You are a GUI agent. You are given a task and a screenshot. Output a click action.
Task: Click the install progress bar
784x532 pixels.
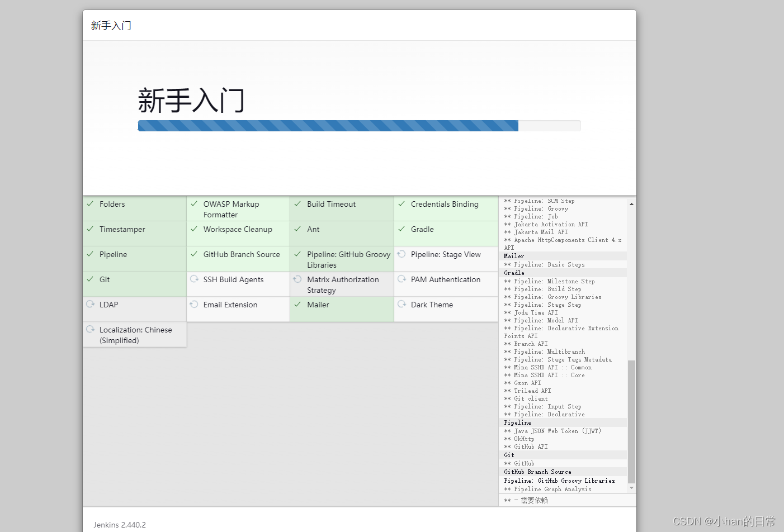point(359,126)
